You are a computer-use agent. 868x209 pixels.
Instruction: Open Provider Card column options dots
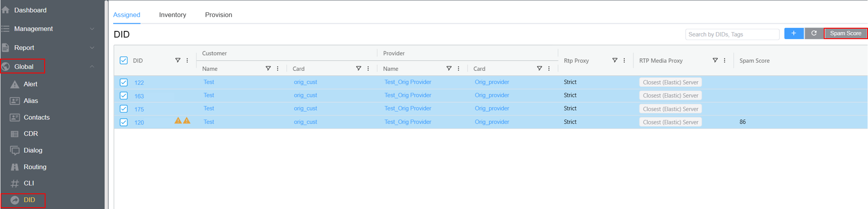(549, 68)
